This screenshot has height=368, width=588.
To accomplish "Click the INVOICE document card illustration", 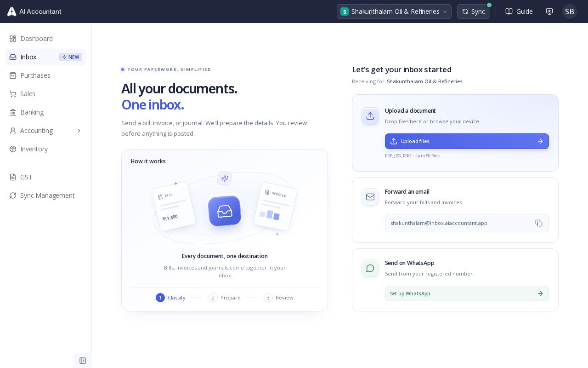I will click(x=275, y=206).
